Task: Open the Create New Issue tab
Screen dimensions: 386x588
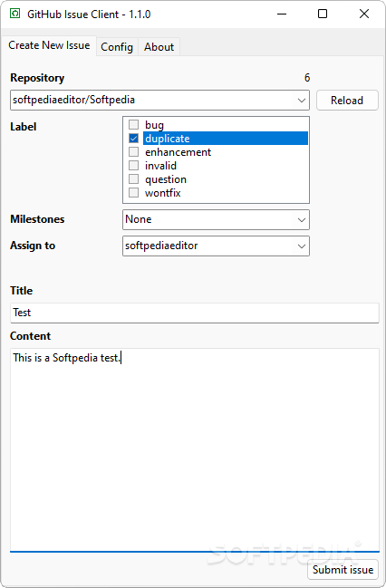Action: (x=49, y=45)
